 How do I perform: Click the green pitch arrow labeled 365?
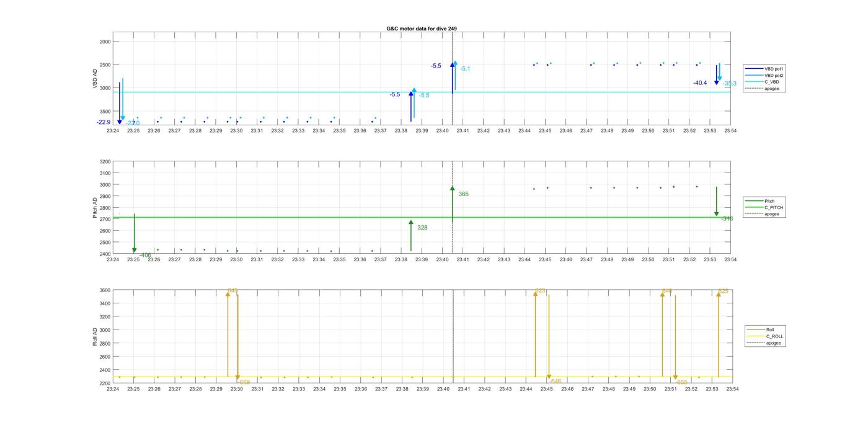click(x=453, y=204)
